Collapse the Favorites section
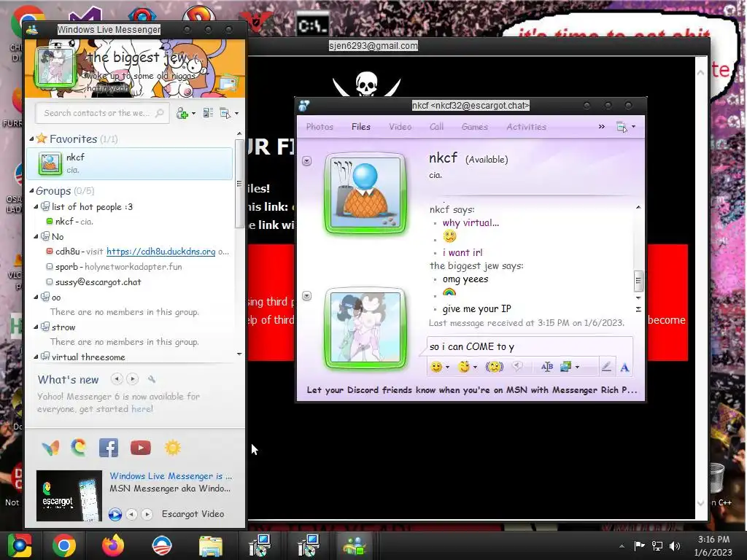 [x=31, y=139]
